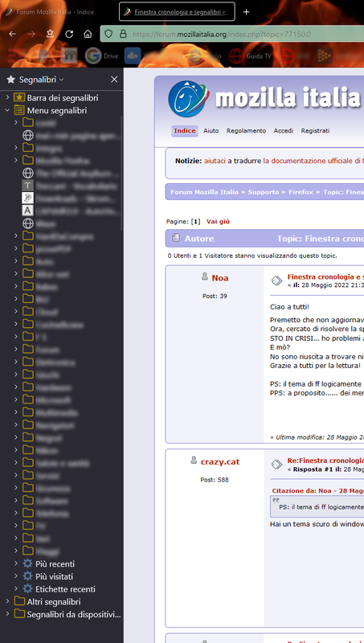Click the forward navigation arrow

pos(31,35)
